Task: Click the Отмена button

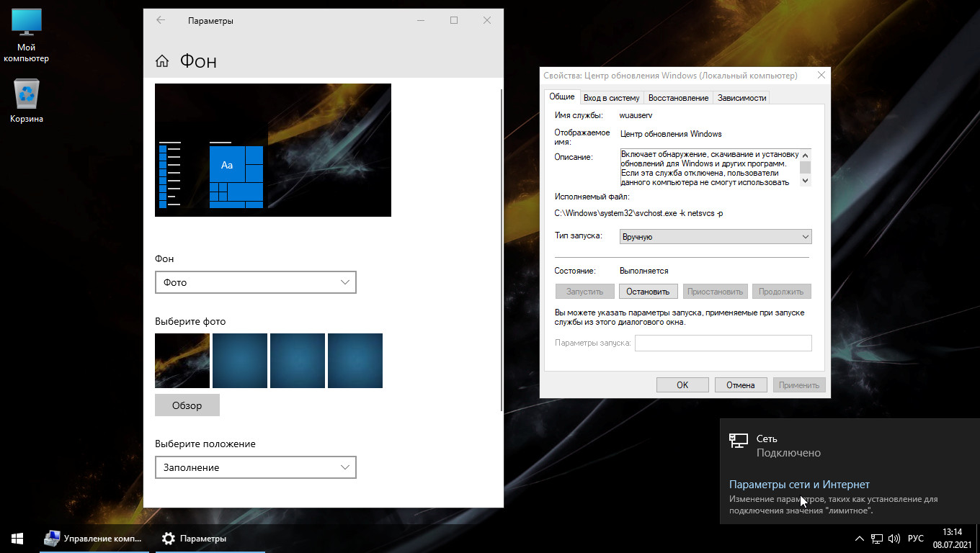Action: pos(740,385)
